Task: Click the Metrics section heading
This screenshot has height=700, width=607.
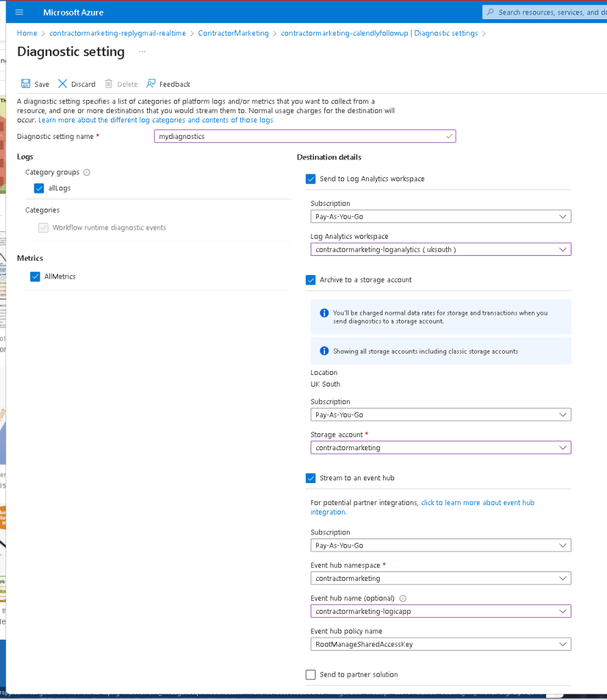Action: 30,258
